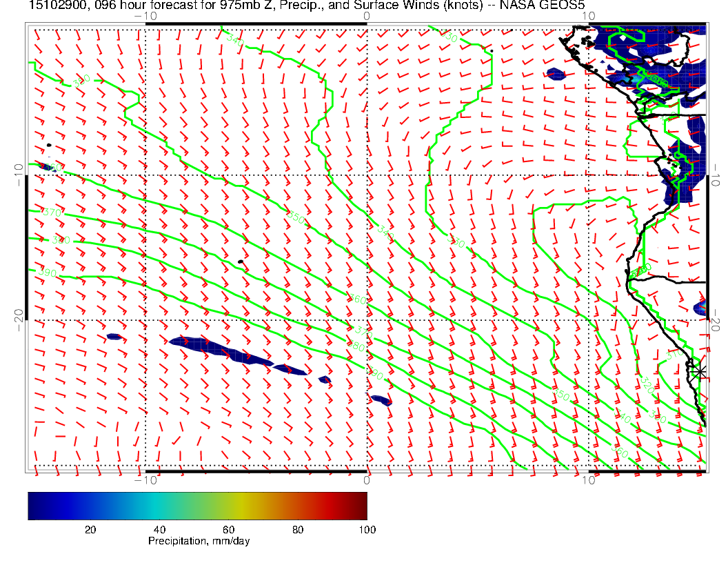Screen dimensions: 728x563
Task: Select the cyan region of the colorbar near 40
Action: pyautogui.click(x=159, y=506)
